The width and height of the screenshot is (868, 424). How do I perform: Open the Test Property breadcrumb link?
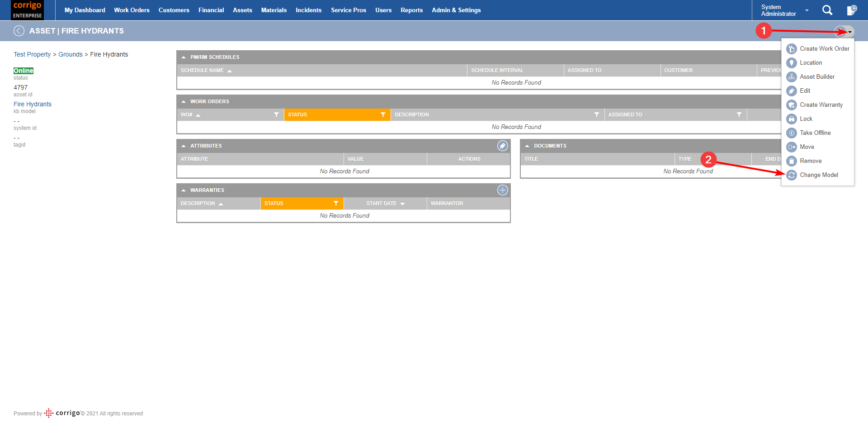[32, 54]
